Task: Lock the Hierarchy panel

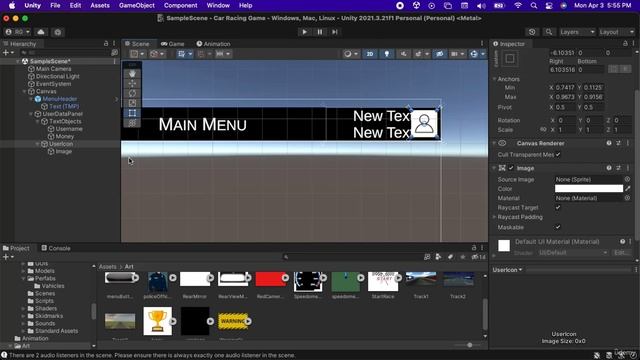Action: tap(106, 43)
